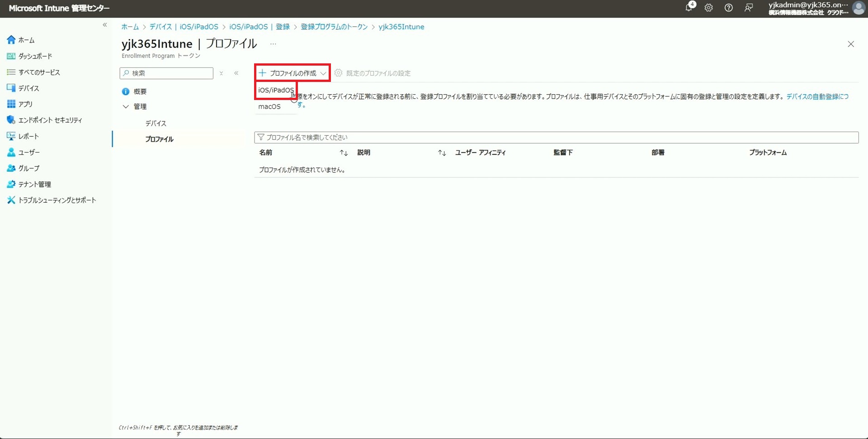Sort the table by 説明 column arrows

442,153
